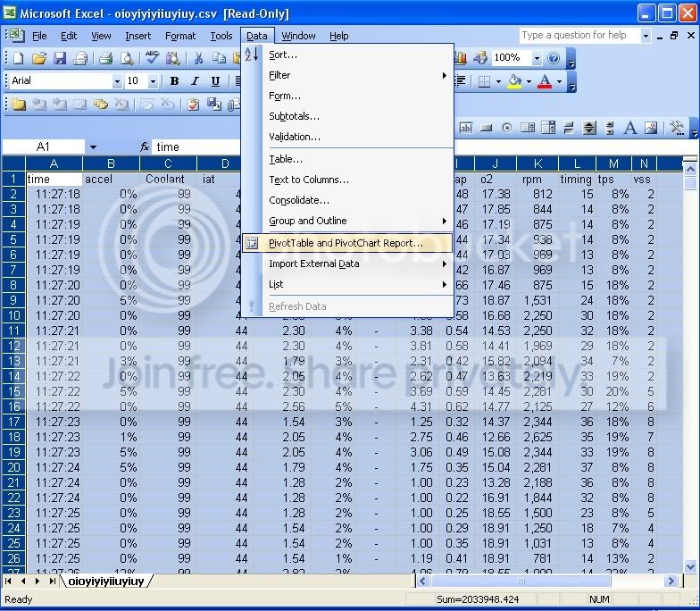Choose Validation... from Data menu

348,138
